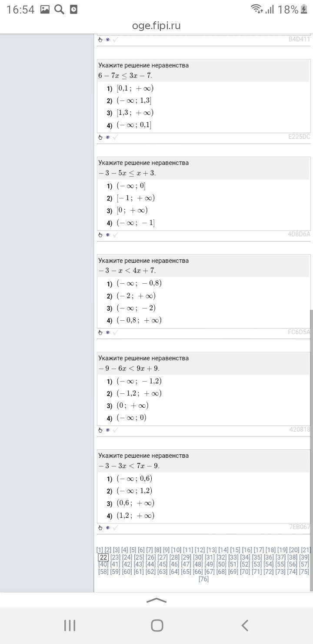This screenshot has height=644, width=313.
Task: Tap the hand icon below task E225DC
Action: (x=100, y=138)
